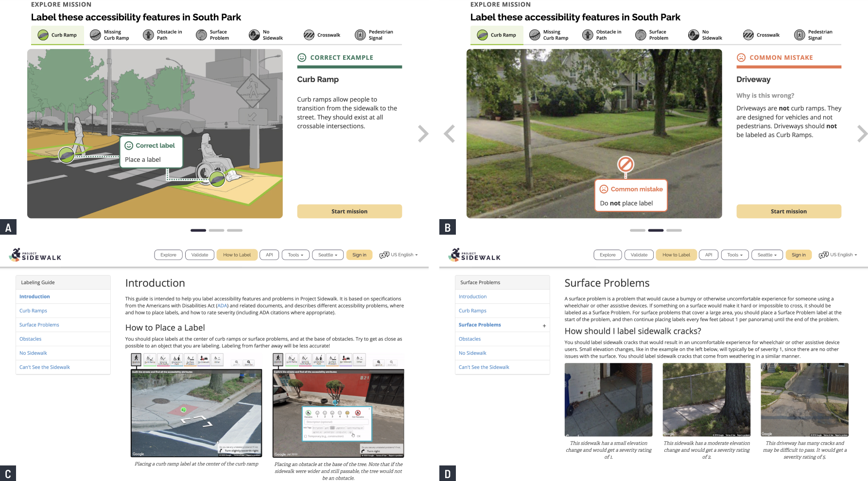The height and width of the screenshot is (481, 868).
Task: Open Surface Problems in the Introduction page sidebar
Action: (63, 325)
